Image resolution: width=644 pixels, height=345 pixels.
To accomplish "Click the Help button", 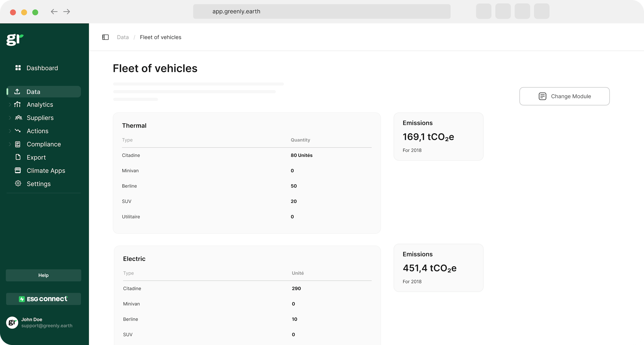I will point(43,275).
